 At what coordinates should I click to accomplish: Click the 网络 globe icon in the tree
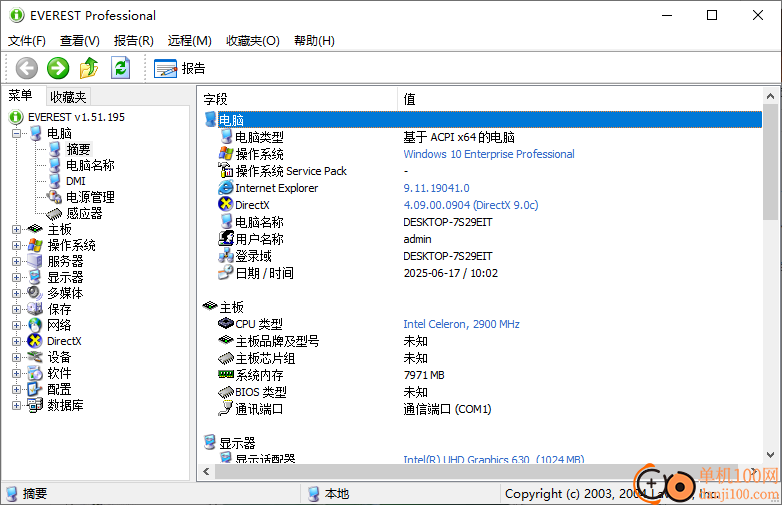35,325
